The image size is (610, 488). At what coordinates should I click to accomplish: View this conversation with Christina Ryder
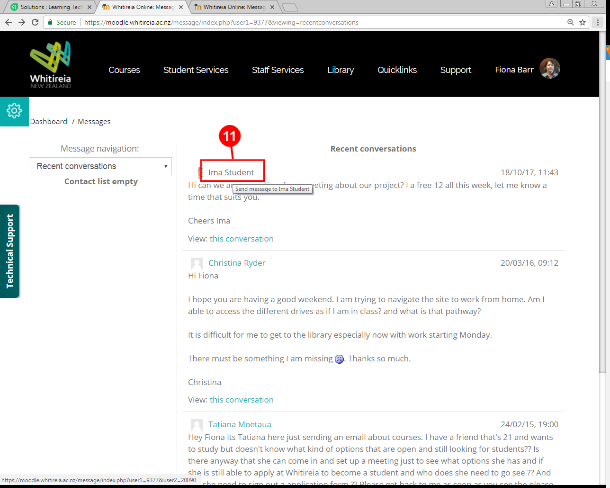click(x=242, y=400)
